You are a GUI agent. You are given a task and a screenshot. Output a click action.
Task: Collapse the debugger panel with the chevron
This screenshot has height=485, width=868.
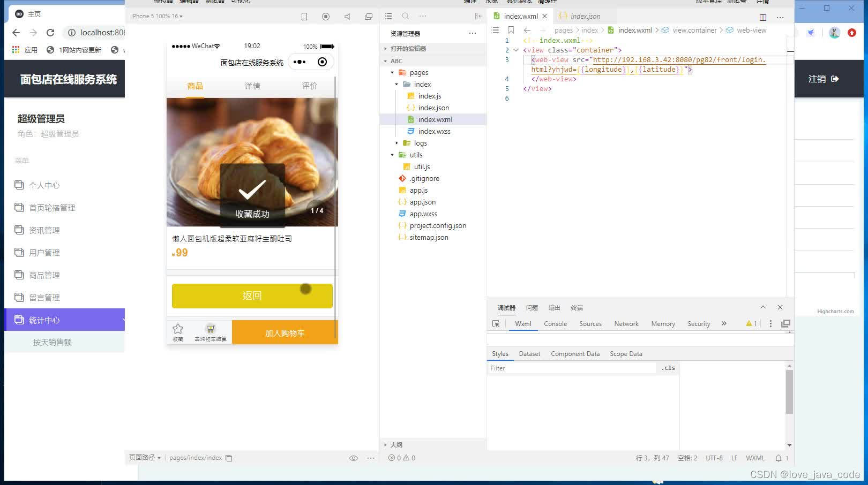(x=763, y=307)
